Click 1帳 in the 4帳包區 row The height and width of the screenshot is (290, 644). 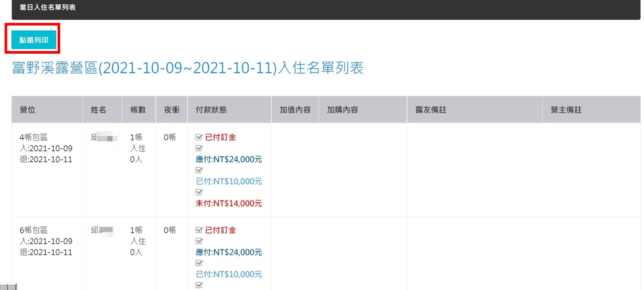click(x=136, y=137)
